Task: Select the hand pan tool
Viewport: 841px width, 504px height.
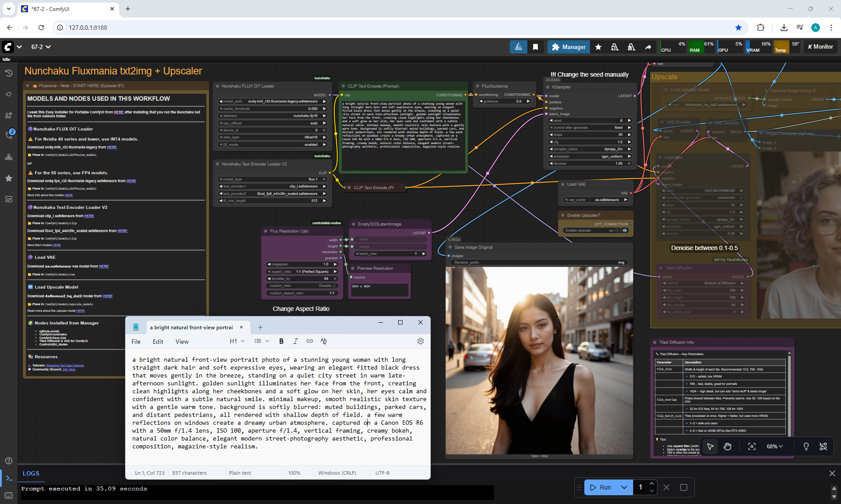Action: coord(728,446)
